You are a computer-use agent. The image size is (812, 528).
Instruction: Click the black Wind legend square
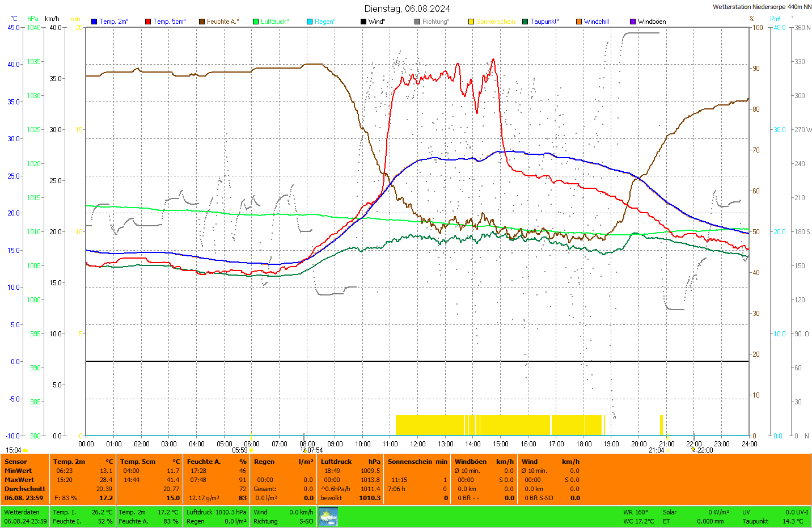coord(363,22)
